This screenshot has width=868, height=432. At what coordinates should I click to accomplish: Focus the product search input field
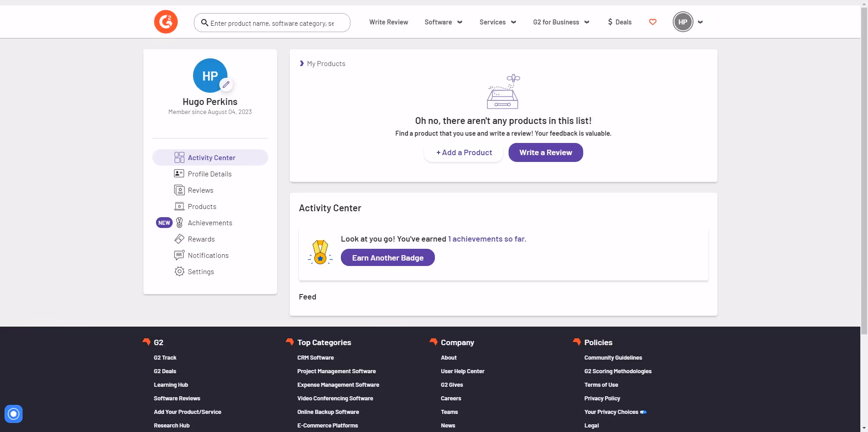272,23
